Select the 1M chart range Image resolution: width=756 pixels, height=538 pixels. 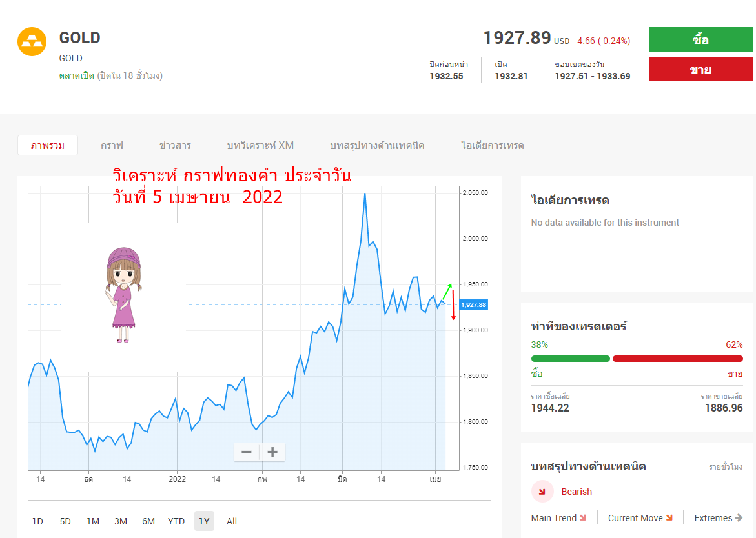(x=93, y=521)
